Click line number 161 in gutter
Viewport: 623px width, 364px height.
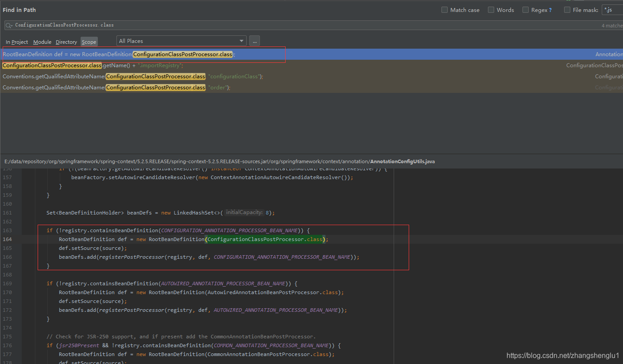[8, 213]
